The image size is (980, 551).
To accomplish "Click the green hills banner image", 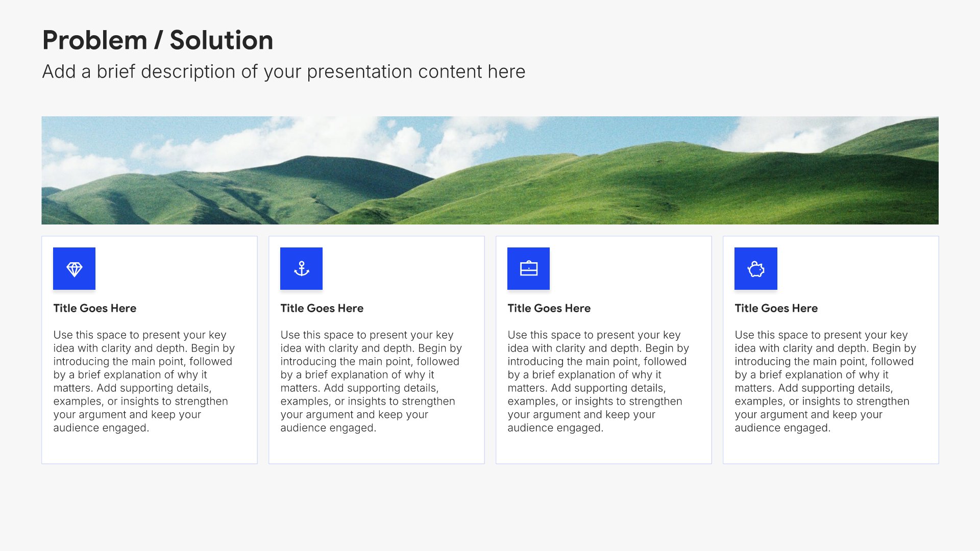I will pyautogui.click(x=490, y=170).
